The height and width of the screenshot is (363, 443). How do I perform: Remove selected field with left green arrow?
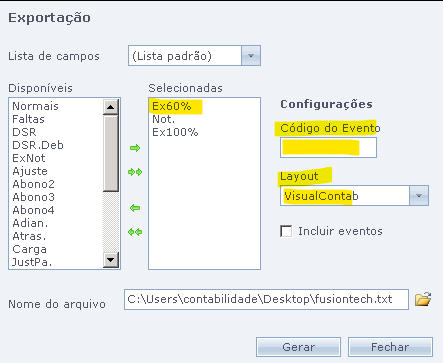[x=135, y=208]
